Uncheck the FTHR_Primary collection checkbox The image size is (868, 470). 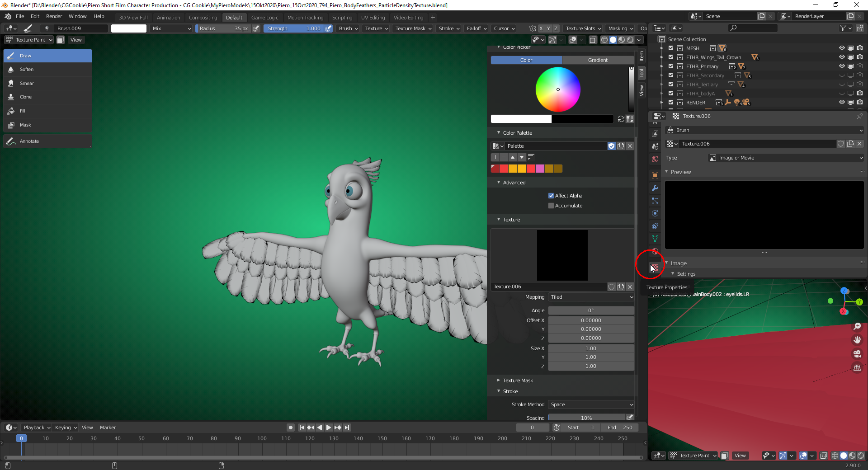671,66
